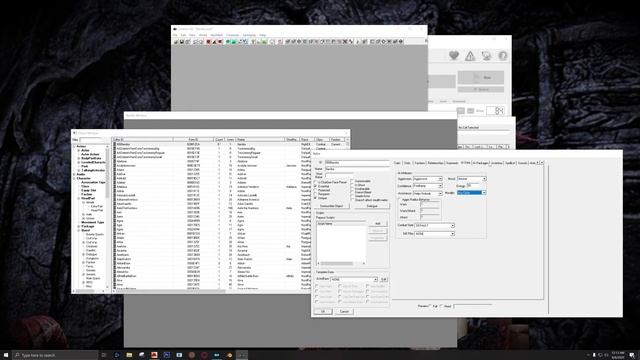Click the Add script button

pos(378,224)
